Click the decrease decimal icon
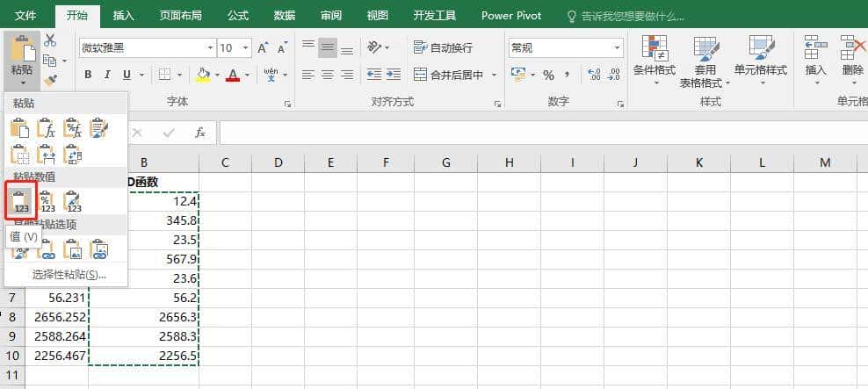The height and width of the screenshot is (389, 868). point(614,75)
